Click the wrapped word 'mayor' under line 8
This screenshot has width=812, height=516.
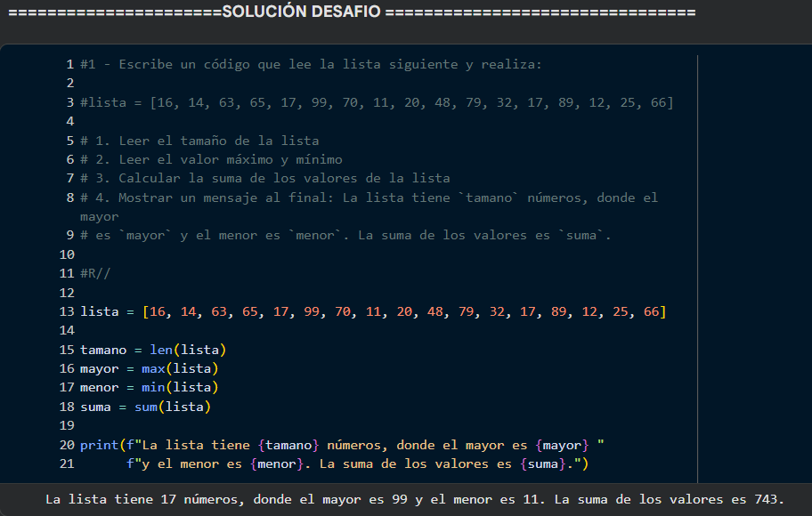pos(100,217)
